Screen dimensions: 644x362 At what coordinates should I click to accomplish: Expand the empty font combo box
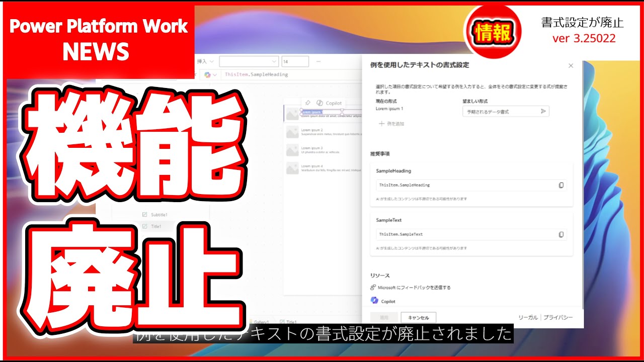(x=249, y=61)
